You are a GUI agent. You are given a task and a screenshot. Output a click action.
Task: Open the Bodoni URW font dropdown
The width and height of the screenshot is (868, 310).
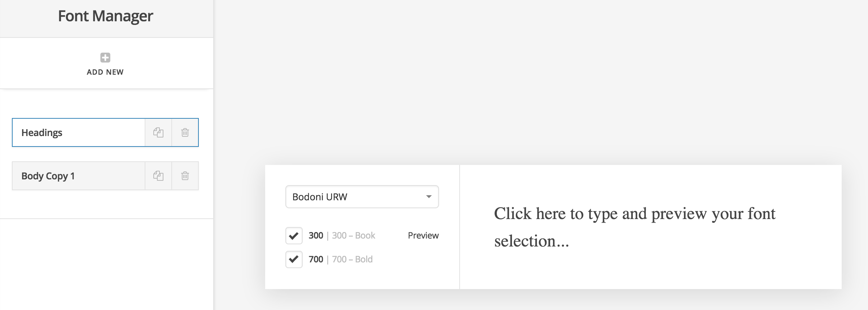(362, 197)
